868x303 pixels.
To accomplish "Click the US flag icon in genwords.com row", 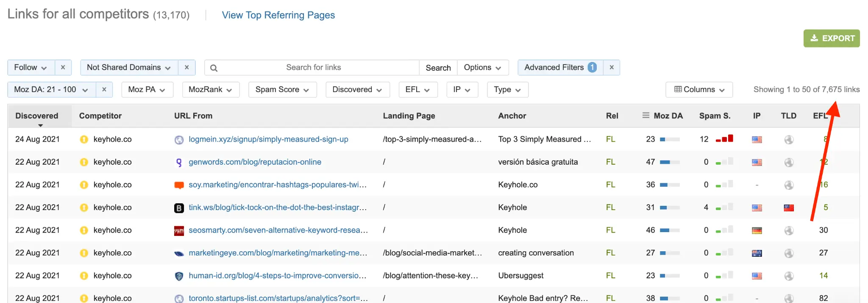I will click(x=757, y=162).
